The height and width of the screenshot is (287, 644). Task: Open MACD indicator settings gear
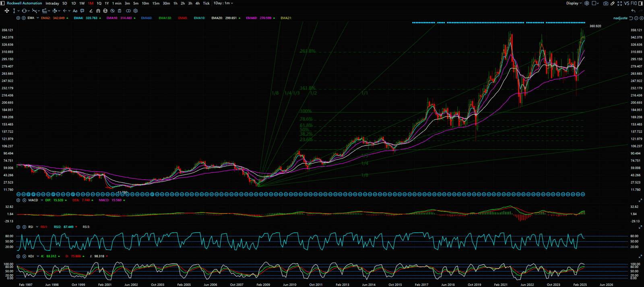[18, 200]
